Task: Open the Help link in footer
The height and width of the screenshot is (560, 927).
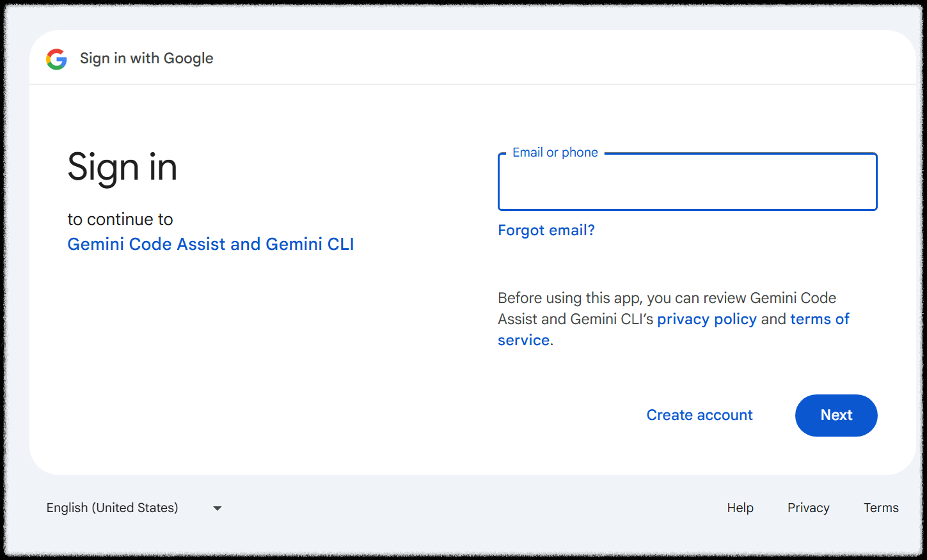Action: (740, 508)
